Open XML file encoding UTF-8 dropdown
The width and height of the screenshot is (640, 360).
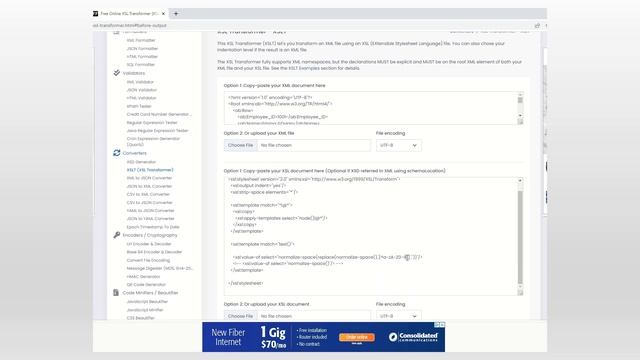click(x=398, y=145)
